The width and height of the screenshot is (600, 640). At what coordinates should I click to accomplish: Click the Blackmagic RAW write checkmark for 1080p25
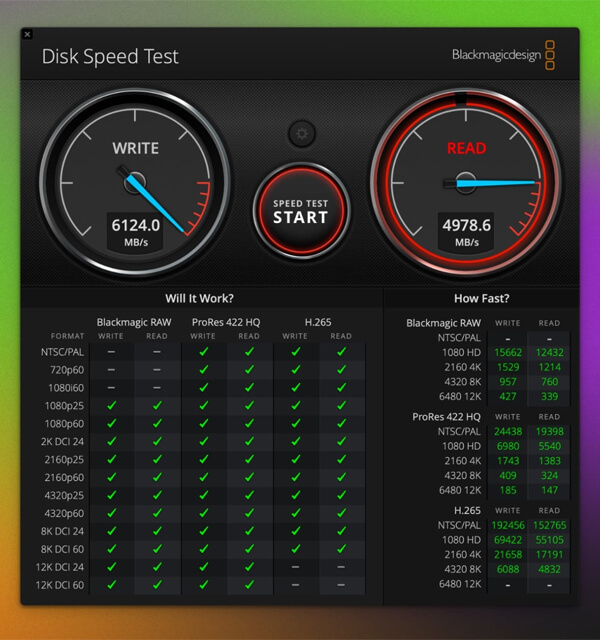(111, 406)
